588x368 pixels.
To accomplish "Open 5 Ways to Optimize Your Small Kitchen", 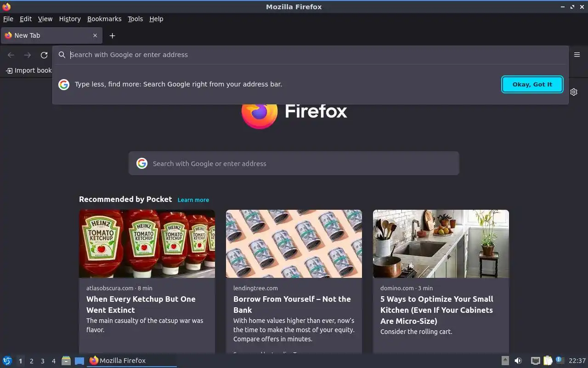I will (437, 310).
